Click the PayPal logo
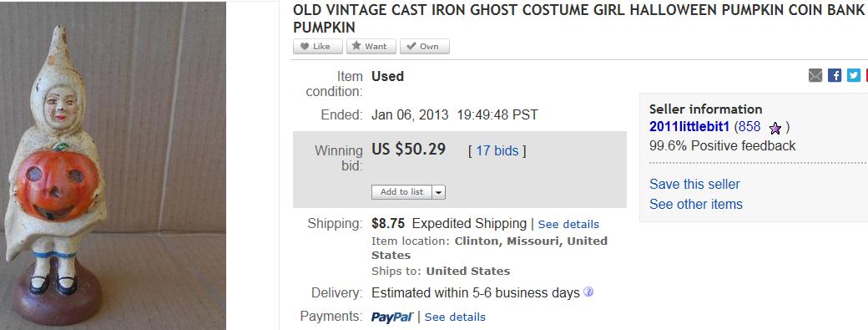868x330 pixels. tap(392, 317)
